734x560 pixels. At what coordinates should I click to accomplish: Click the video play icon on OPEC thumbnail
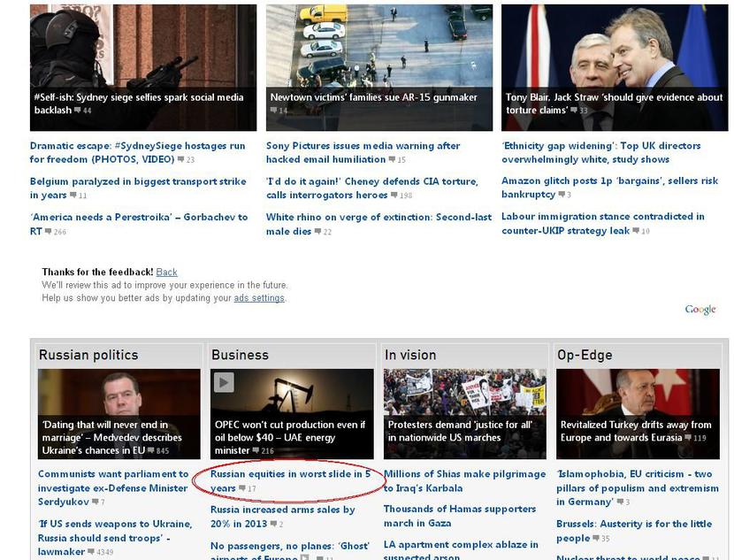pos(224,382)
